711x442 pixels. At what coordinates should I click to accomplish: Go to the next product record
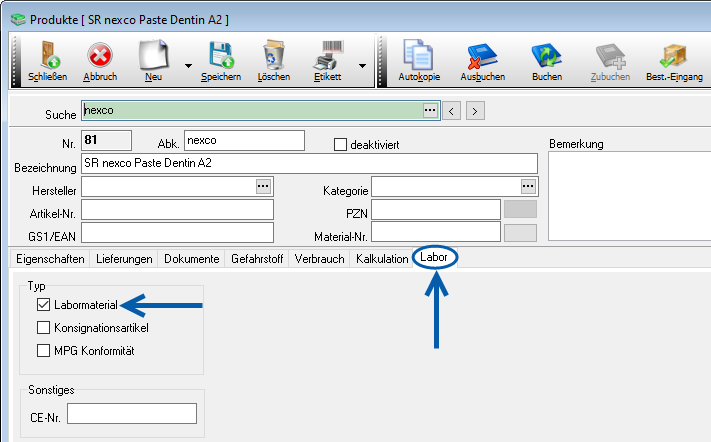[475, 111]
